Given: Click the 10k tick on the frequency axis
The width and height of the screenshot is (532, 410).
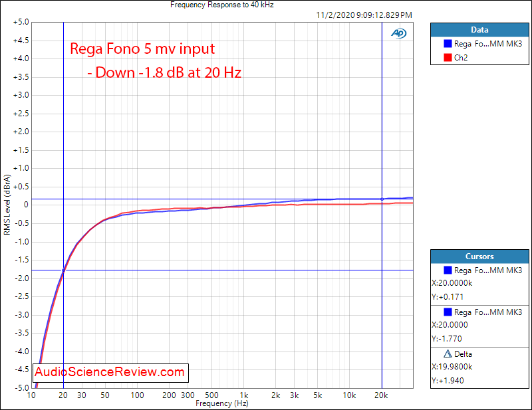Looking at the screenshot, I should 349,395.
